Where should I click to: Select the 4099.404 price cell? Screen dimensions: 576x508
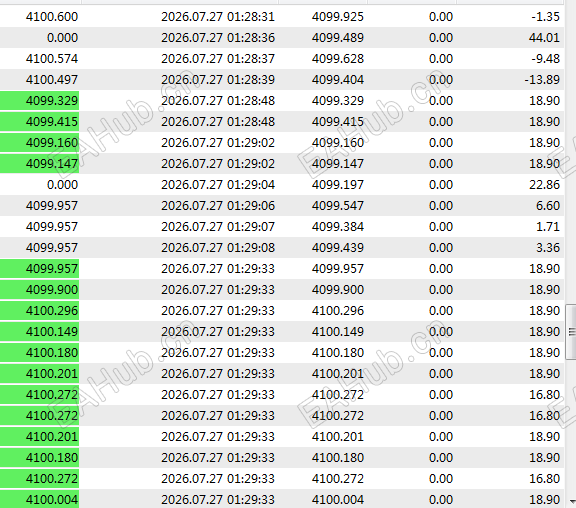pos(338,79)
